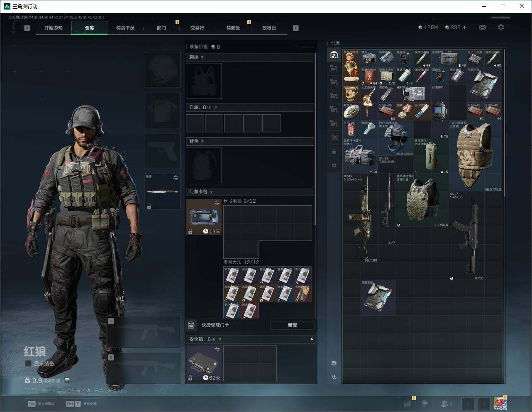Click the 申请入队 link in chat

pos(117,390)
